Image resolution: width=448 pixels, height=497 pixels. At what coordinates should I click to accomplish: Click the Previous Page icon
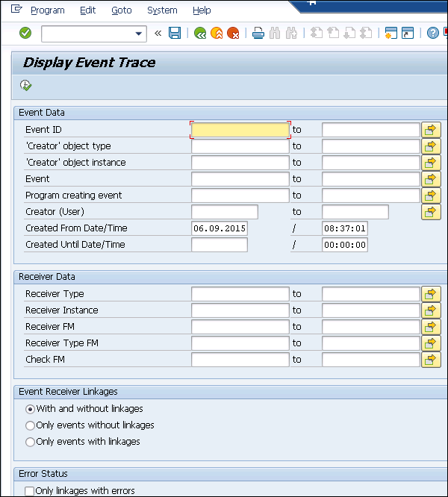tap(333, 33)
